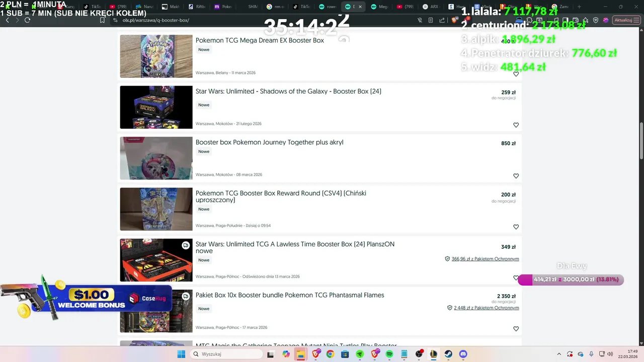Open Notepad from the taskbar
644x362 pixels.
click(404, 354)
